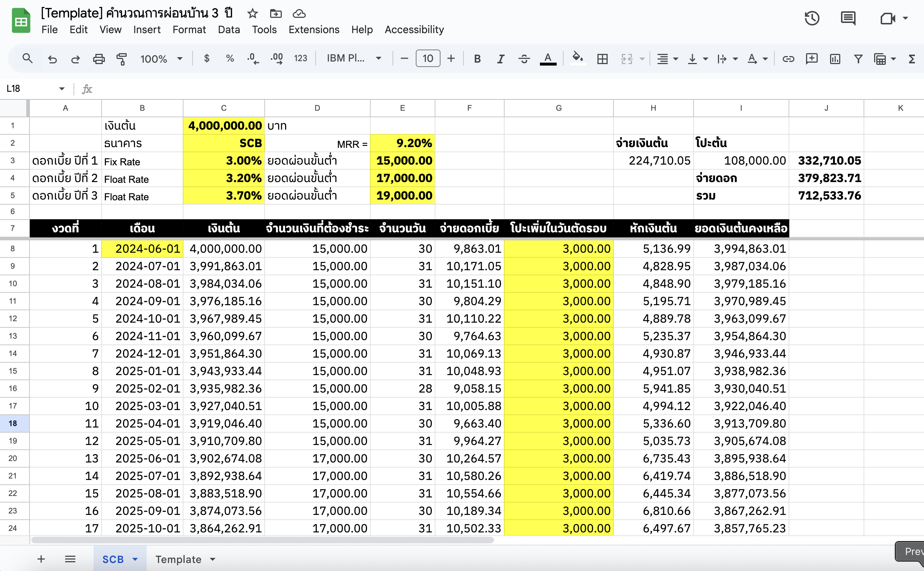Open the zoom 100% dropdown

click(162, 59)
